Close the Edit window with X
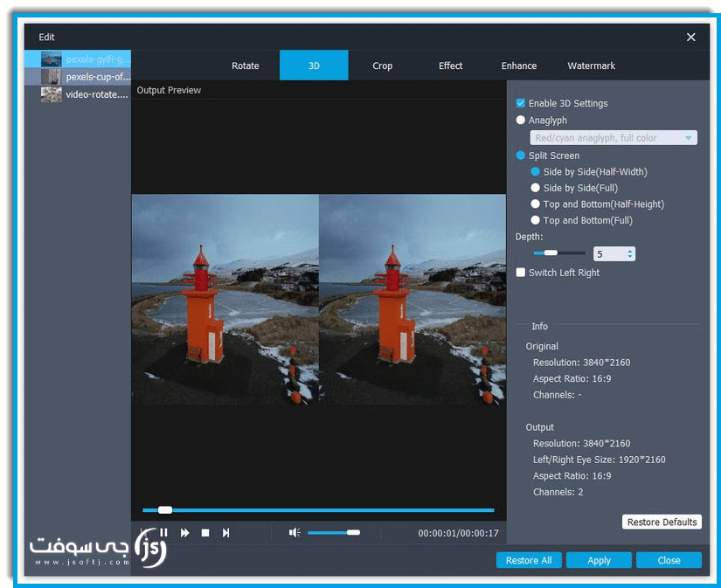Image resolution: width=721 pixels, height=588 pixels. (x=690, y=38)
